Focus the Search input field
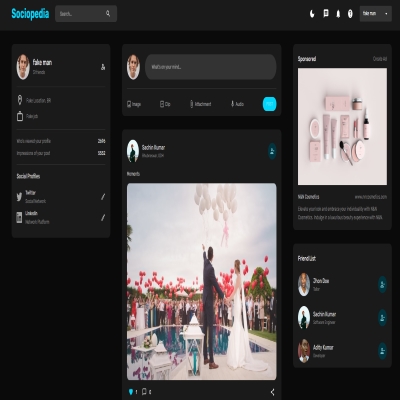Screen dimensions: 400x400 tap(79, 14)
